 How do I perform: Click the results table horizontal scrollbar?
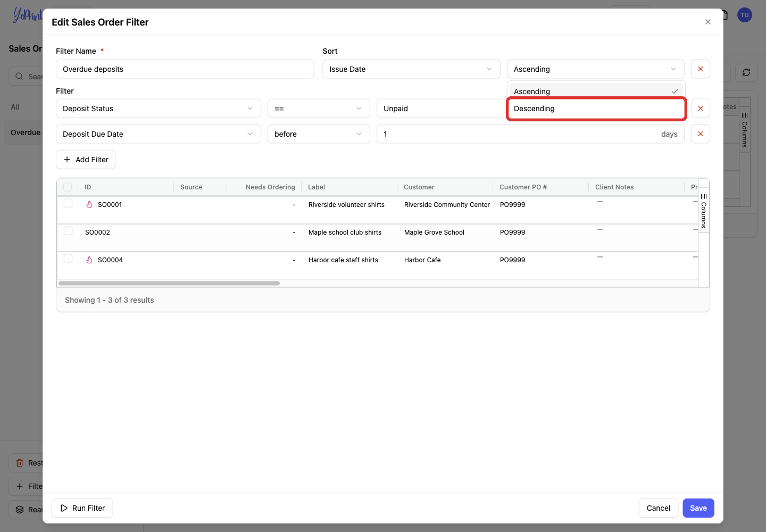point(169,284)
